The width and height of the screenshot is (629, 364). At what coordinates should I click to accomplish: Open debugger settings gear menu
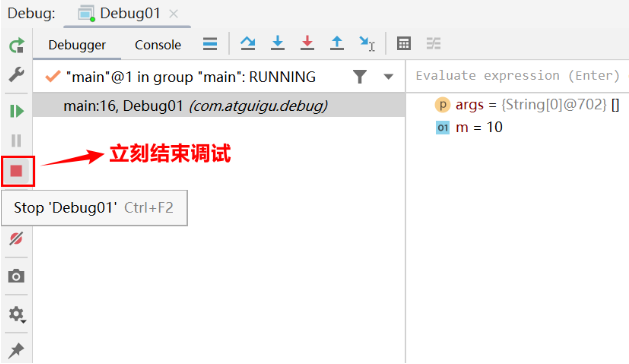[17, 315]
